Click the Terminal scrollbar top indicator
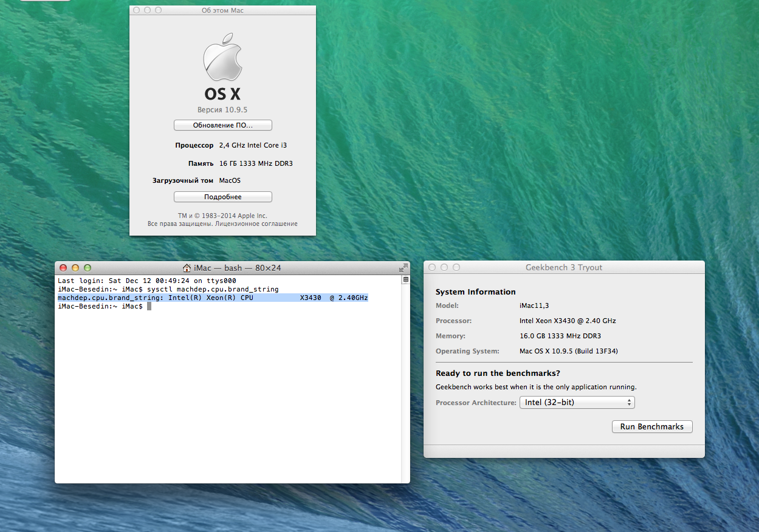This screenshot has width=759, height=532. coord(405,280)
